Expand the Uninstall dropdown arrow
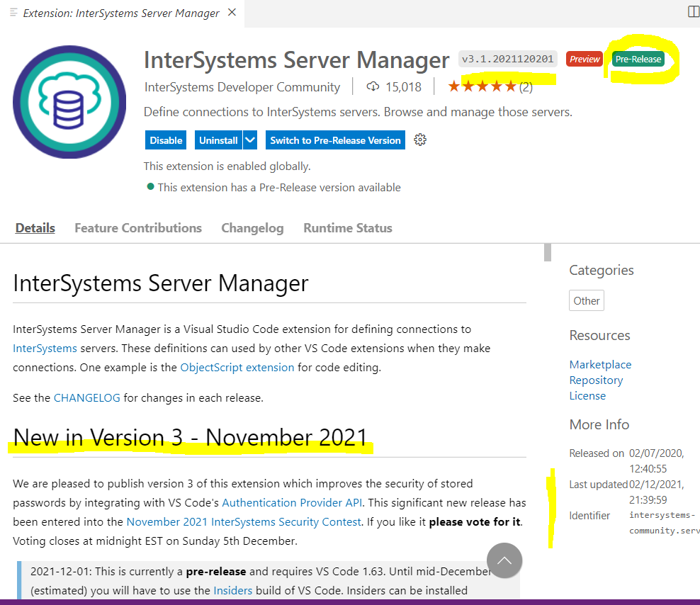This screenshot has height=605, width=700. (x=250, y=140)
